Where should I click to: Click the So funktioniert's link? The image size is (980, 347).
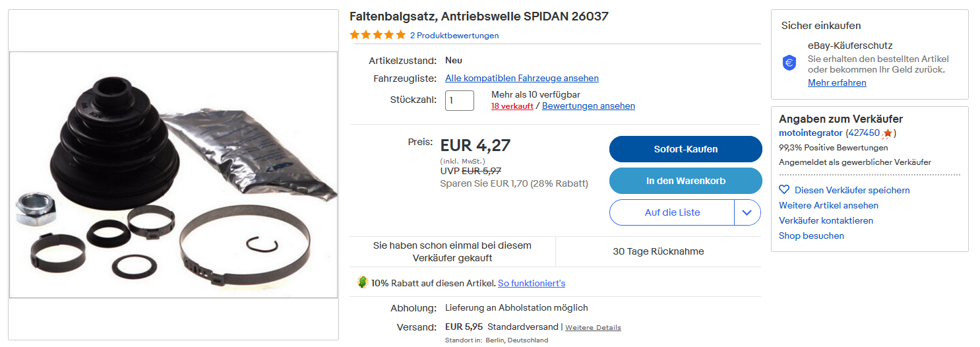click(531, 283)
